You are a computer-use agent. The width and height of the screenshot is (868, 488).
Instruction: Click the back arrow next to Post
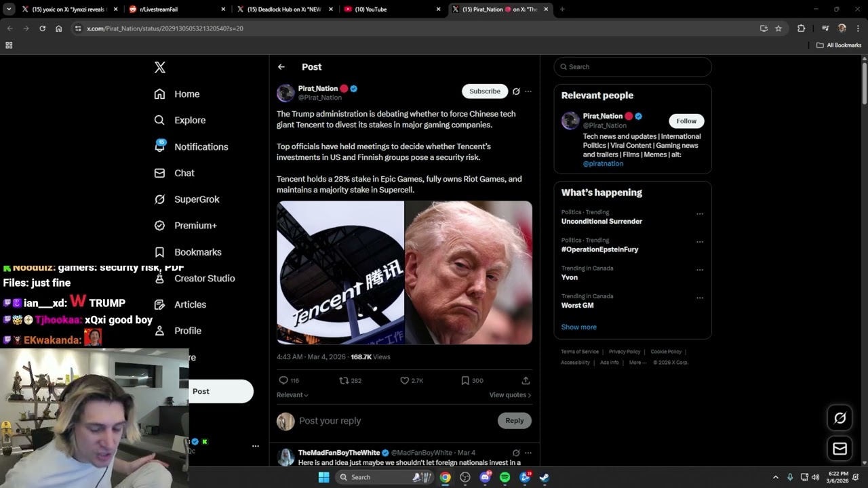click(281, 67)
